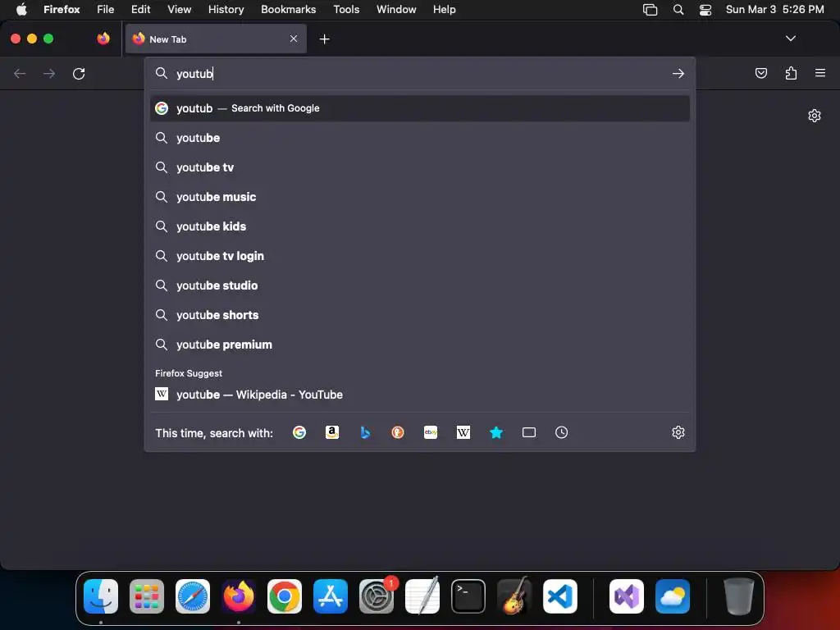
Task: Open the Pocket save icon
Action: [760, 73]
